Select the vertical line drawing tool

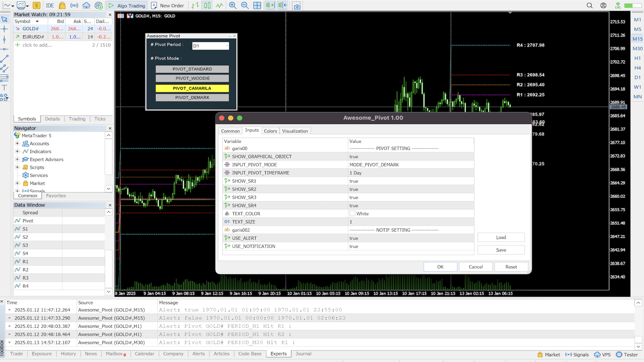coord(4,39)
